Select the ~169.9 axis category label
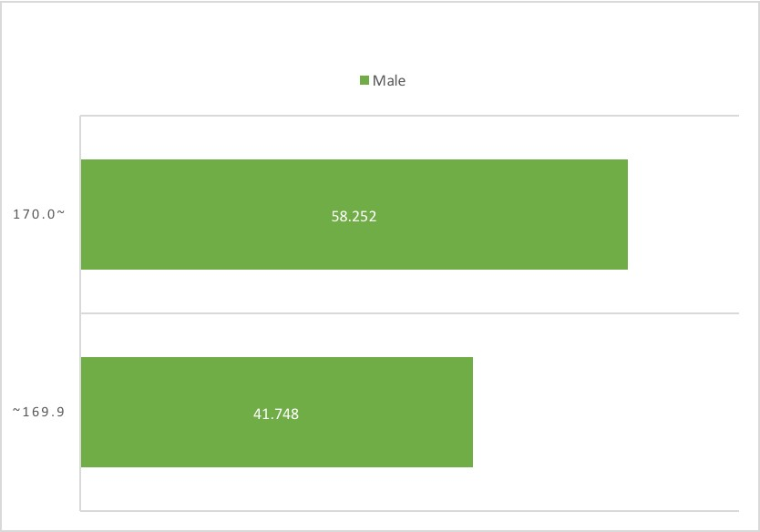Viewport: 760px width, 532px height. [x=39, y=412]
